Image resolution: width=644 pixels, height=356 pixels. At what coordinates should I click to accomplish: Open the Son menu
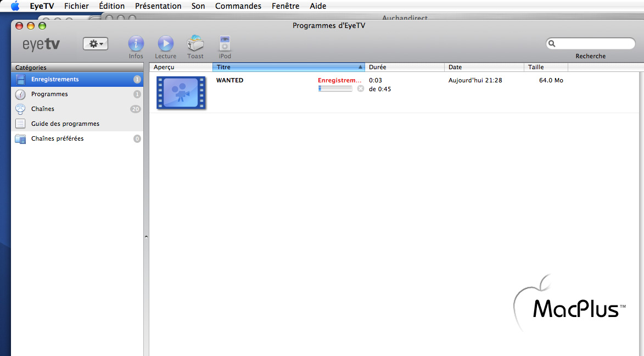tap(198, 5)
